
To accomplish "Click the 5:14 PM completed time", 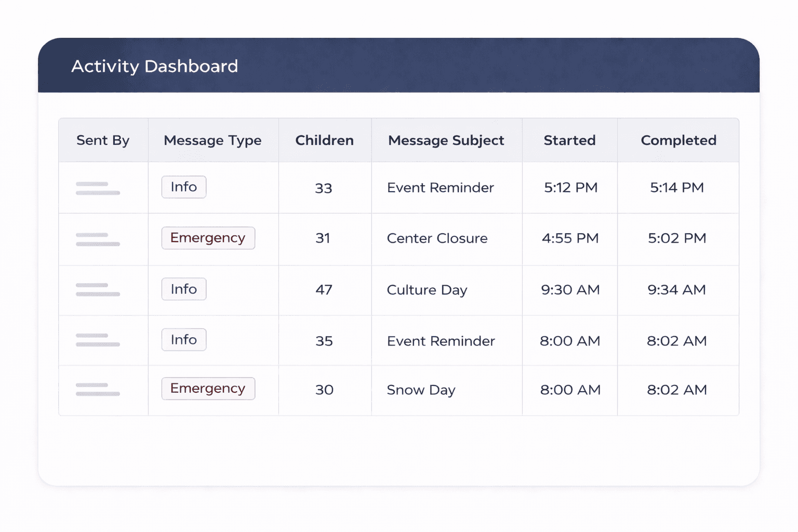I will [x=677, y=188].
